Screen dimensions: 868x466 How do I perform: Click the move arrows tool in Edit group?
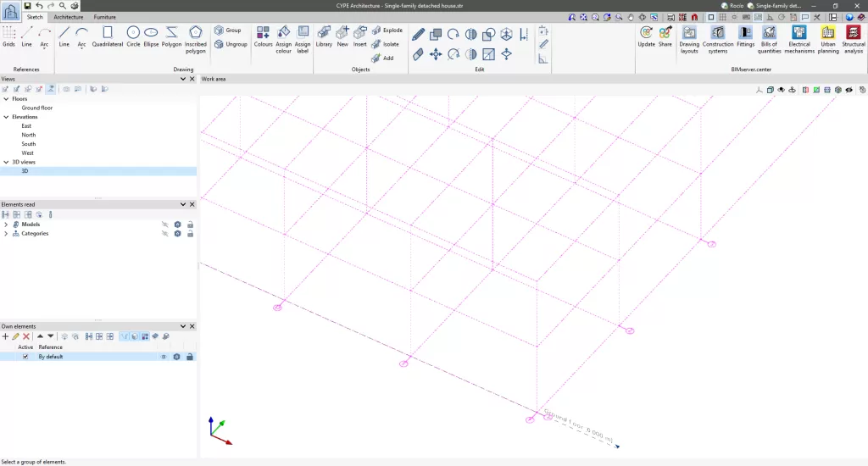click(436, 54)
